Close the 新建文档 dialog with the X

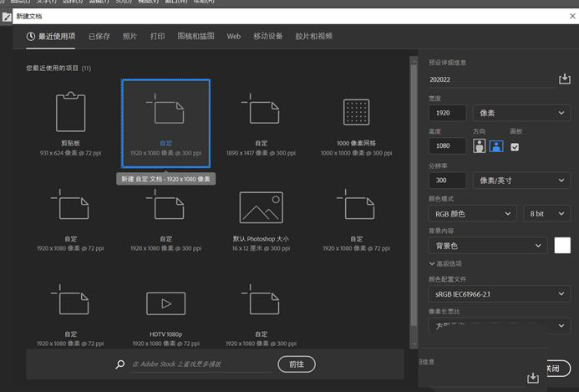point(572,16)
